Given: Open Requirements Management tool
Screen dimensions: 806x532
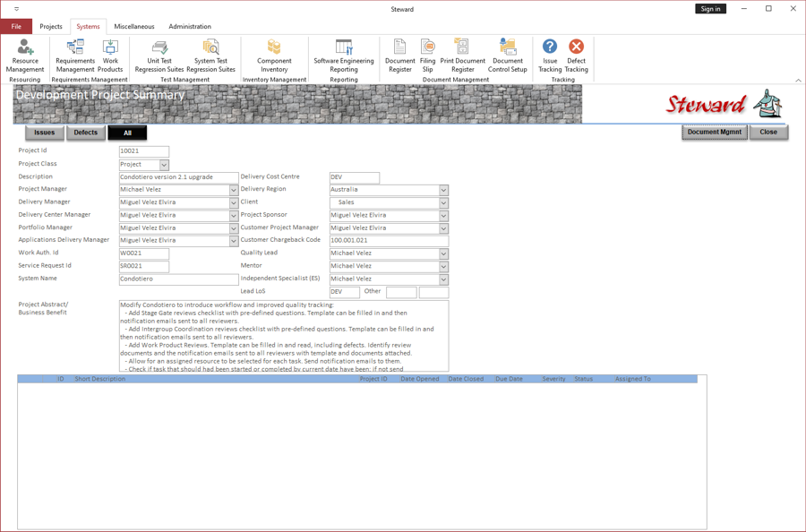Looking at the screenshot, I should [x=75, y=56].
